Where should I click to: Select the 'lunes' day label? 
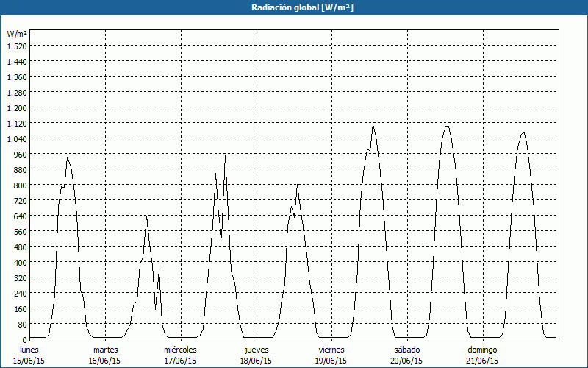tap(29, 350)
